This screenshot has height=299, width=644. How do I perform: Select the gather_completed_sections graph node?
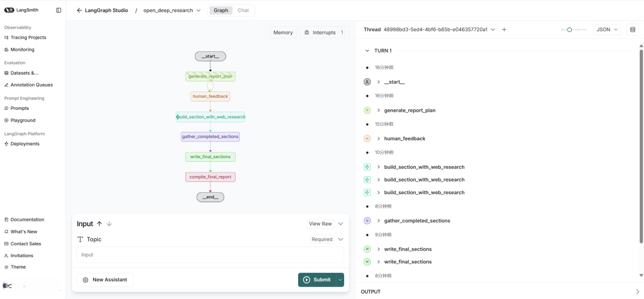pos(210,137)
